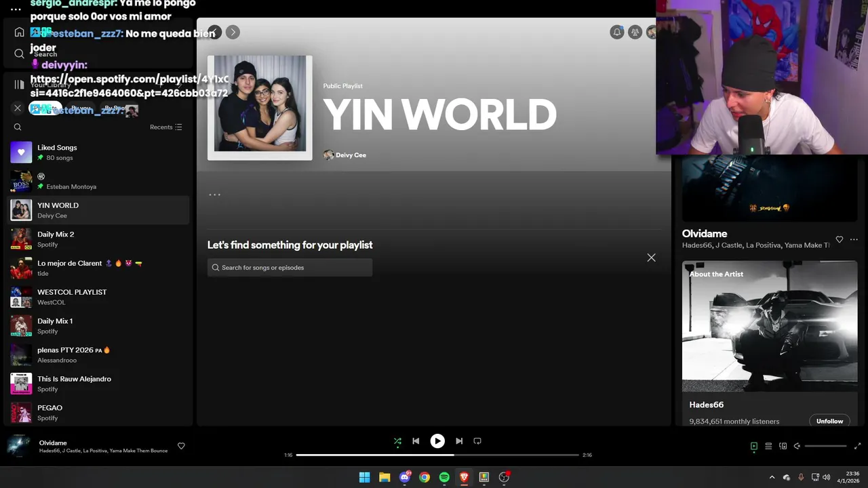Image resolution: width=868 pixels, height=488 pixels.
Task: Click the YIN WORLD playlist title
Action: point(439,115)
